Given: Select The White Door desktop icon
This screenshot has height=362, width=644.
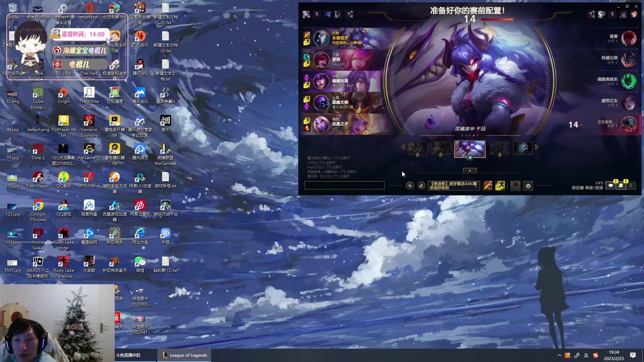Looking at the screenshot, I should tap(89, 98).
